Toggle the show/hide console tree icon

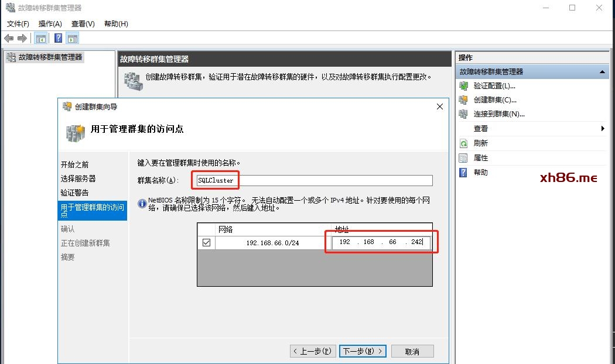click(x=40, y=39)
